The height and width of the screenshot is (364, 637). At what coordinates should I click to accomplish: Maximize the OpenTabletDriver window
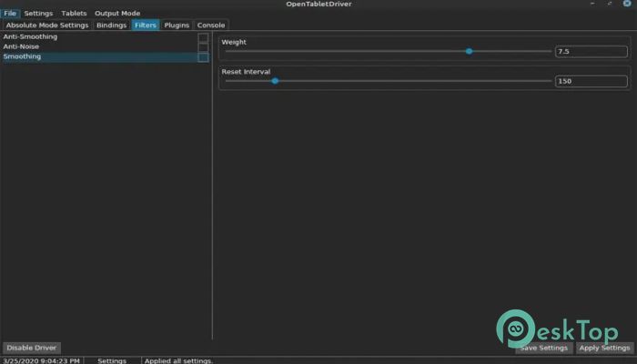610,4
